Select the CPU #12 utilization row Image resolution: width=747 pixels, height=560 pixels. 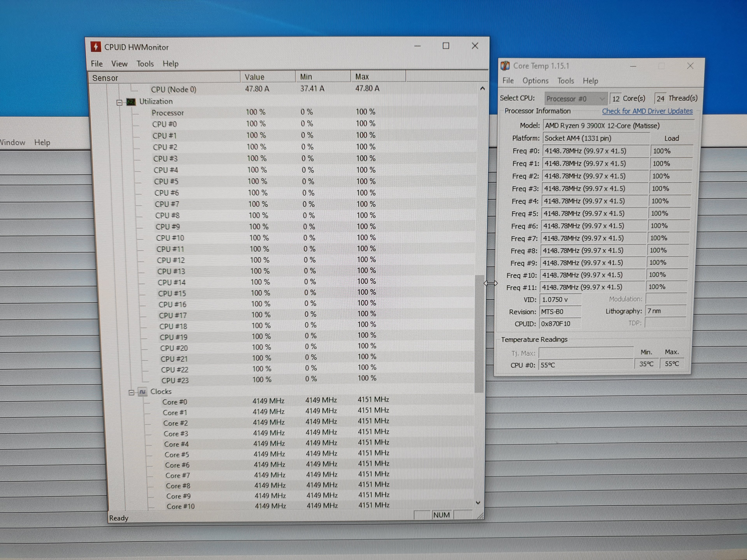pyautogui.click(x=171, y=260)
